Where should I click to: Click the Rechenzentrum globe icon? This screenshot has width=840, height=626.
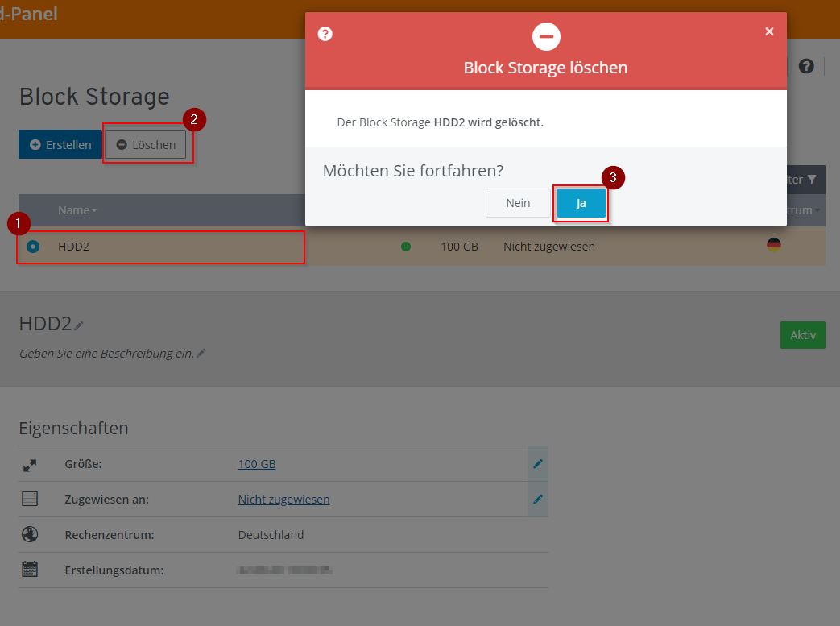point(30,534)
